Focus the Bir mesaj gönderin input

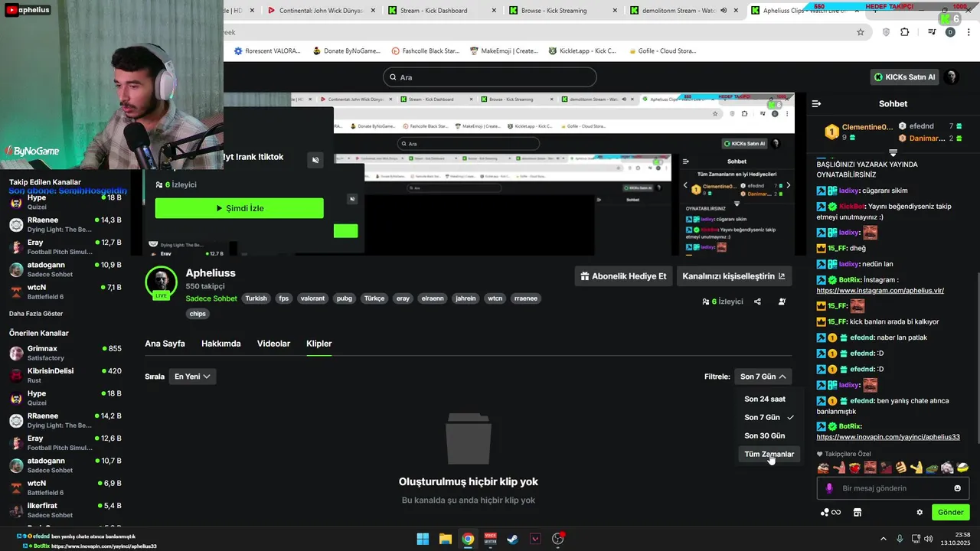pos(892,488)
